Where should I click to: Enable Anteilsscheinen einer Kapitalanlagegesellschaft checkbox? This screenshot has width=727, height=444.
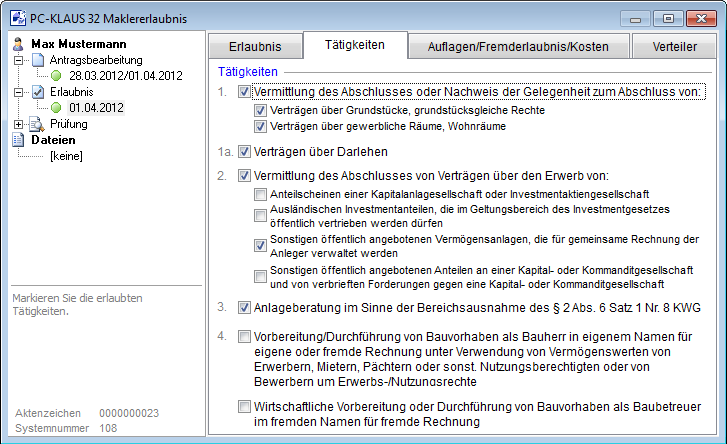coord(260,193)
